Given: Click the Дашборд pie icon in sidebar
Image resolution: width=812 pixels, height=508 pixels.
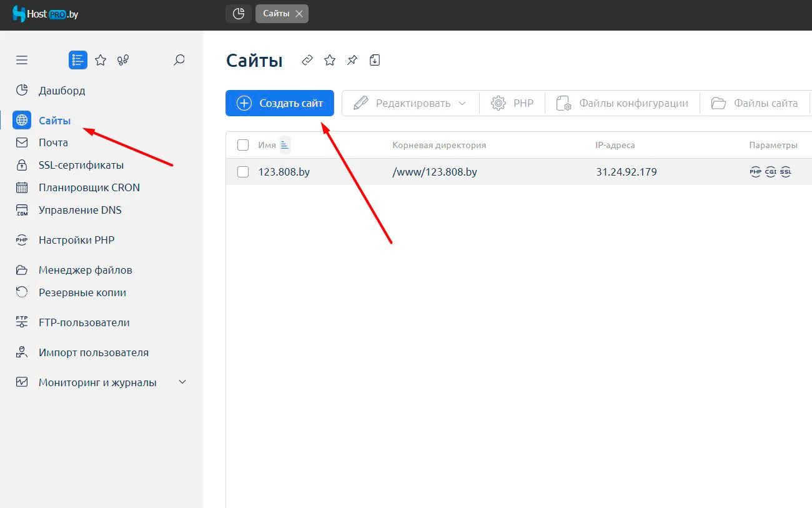Looking at the screenshot, I should pyautogui.click(x=22, y=91).
